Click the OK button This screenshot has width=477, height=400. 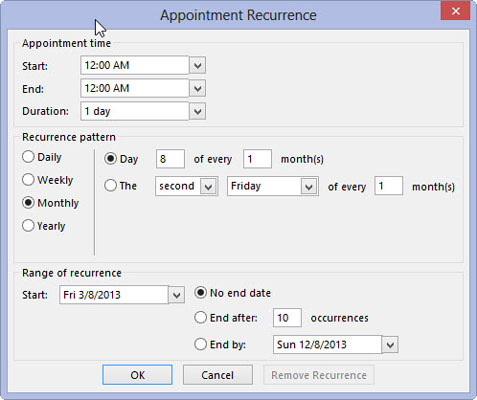coord(137,375)
